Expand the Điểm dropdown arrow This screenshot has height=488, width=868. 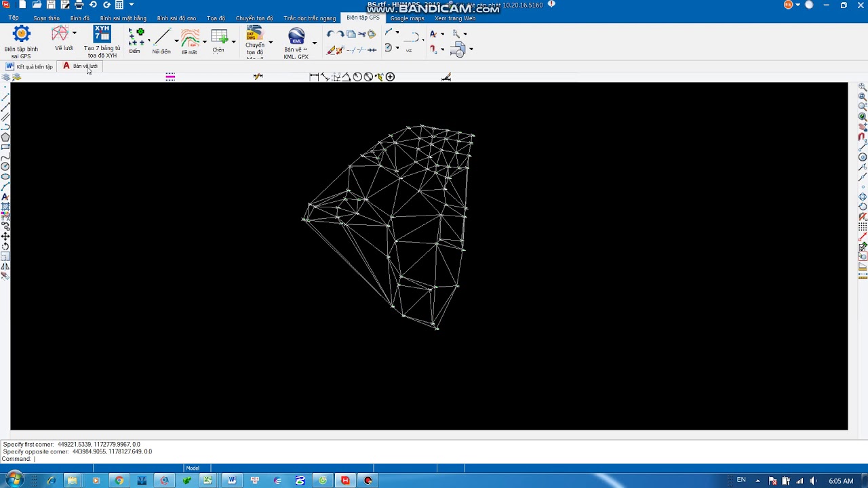[x=149, y=41]
